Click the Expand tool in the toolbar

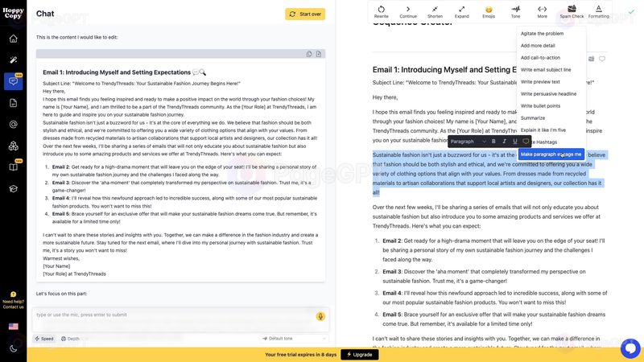tap(461, 12)
